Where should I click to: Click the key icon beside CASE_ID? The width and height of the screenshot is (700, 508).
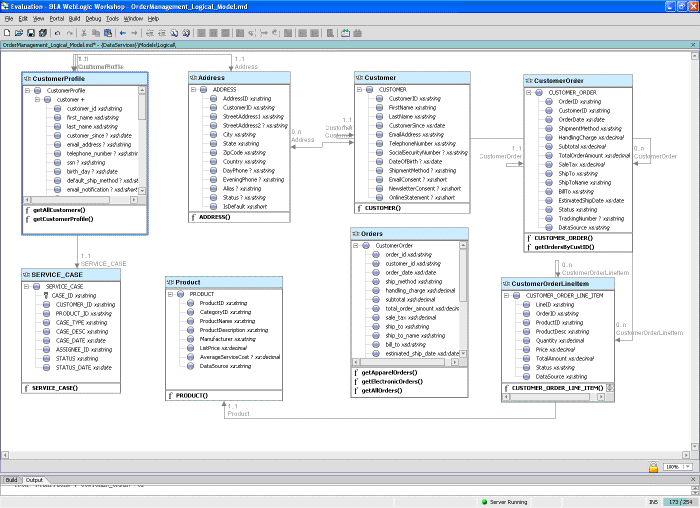[x=46, y=296]
